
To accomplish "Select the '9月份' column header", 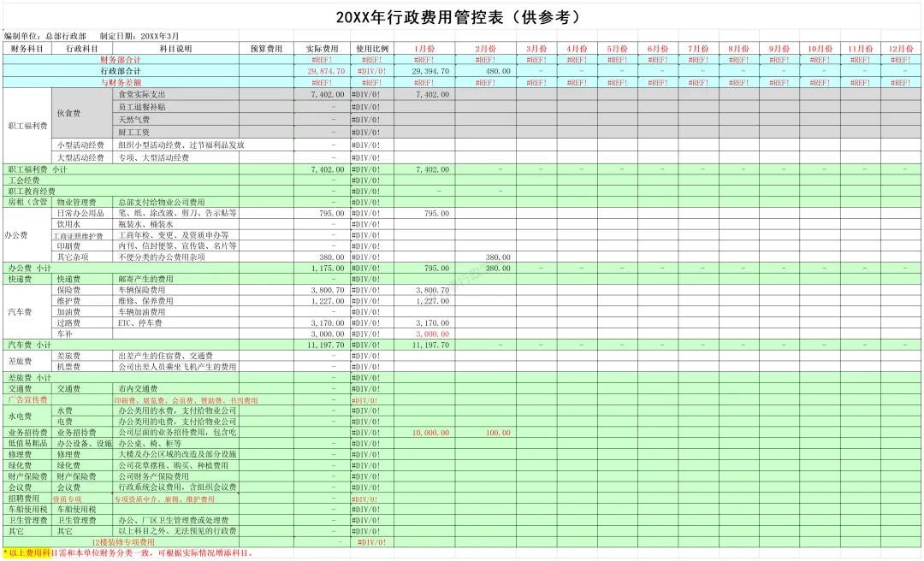I will [779, 49].
